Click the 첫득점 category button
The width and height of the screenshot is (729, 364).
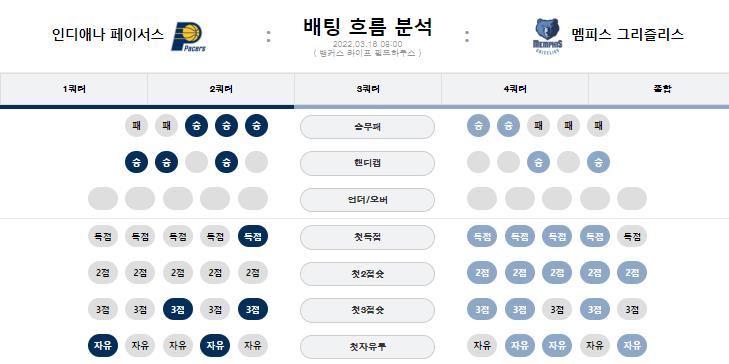[367, 237]
